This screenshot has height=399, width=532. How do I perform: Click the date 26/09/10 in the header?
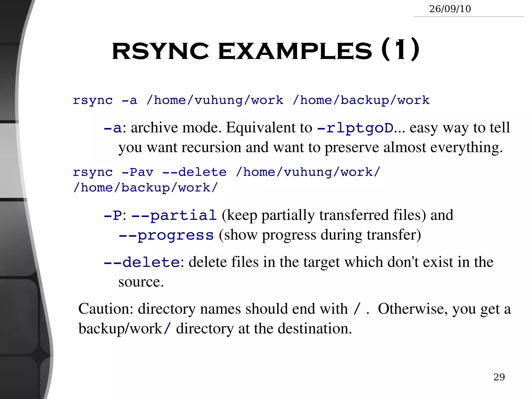[450, 9]
